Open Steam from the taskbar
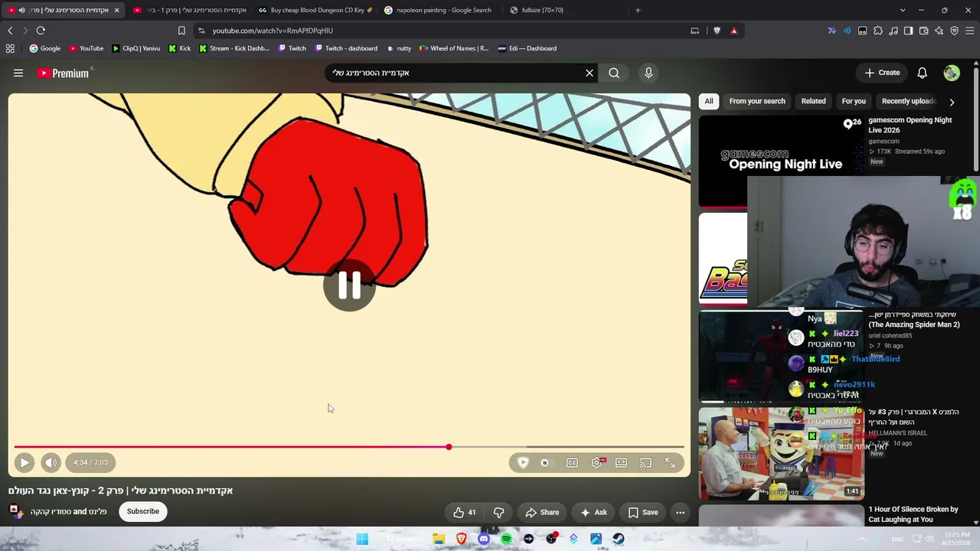This screenshot has height=551, width=980. 619,539
